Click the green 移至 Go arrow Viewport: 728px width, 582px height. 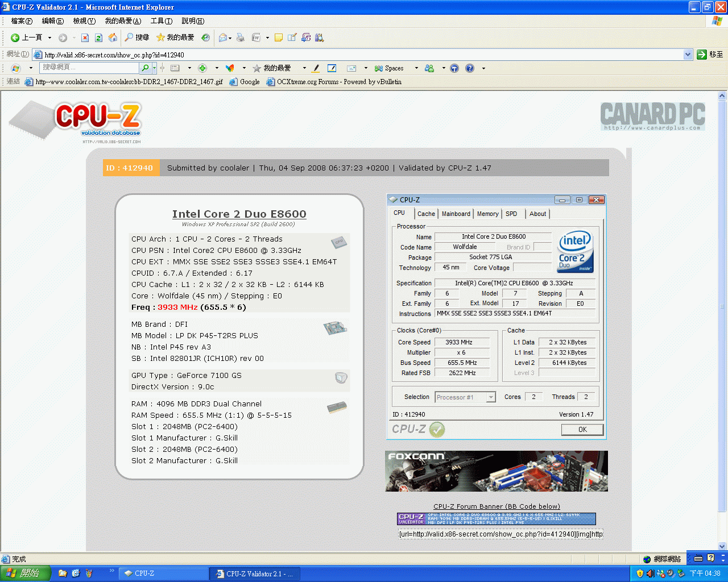(x=710, y=55)
